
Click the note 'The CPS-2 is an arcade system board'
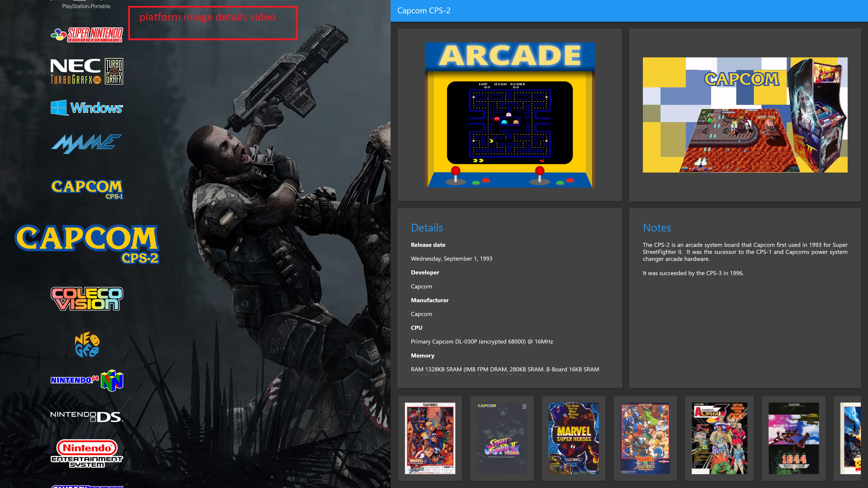(x=745, y=252)
